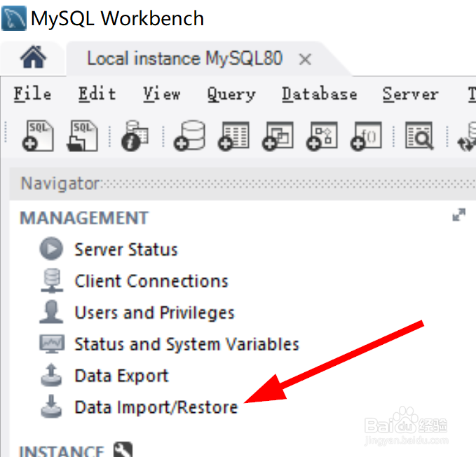476x457 pixels.
Task: Open the Database menu
Action: 320,94
